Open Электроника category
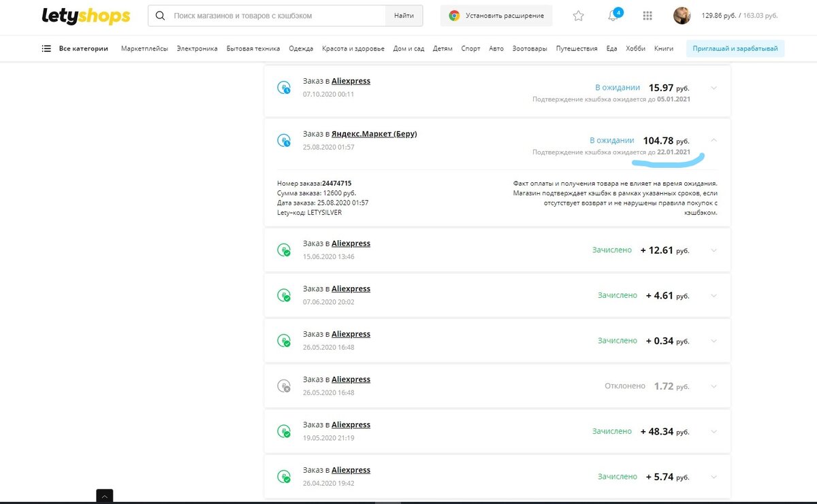The width and height of the screenshot is (817, 504). 197,49
